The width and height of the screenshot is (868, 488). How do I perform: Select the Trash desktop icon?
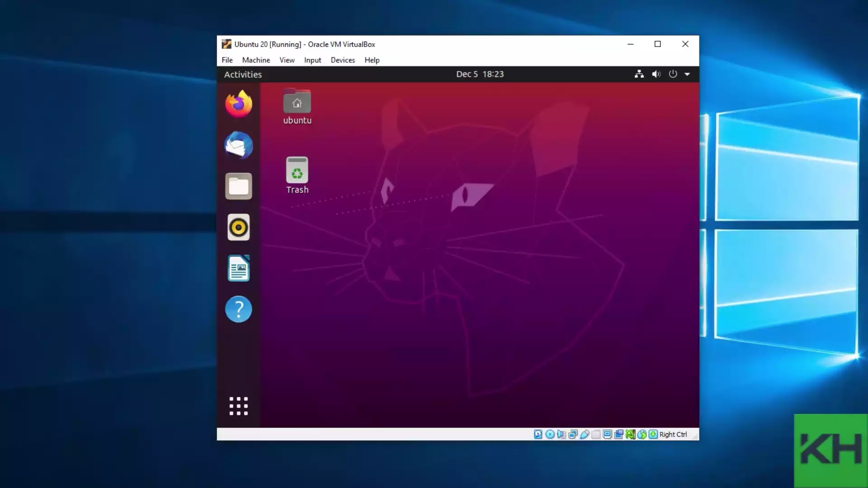[x=297, y=176]
